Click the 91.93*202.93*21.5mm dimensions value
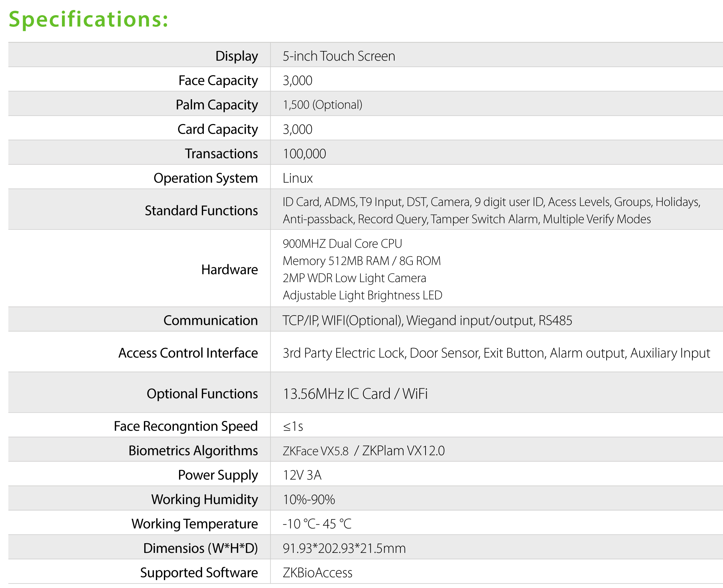Viewport: 723px width, 588px height. click(x=344, y=548)
